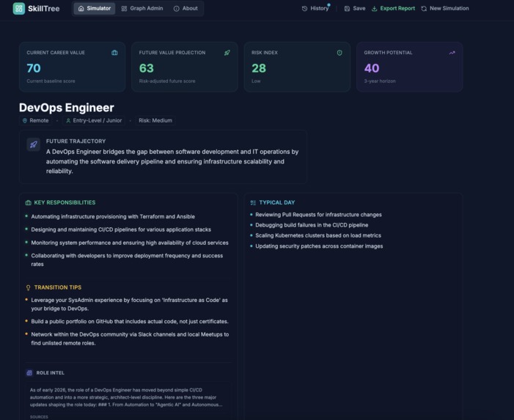This screenshot has height=420, width=514.
Task: Click the Risk: Medium tag
Action: point(155,120)
